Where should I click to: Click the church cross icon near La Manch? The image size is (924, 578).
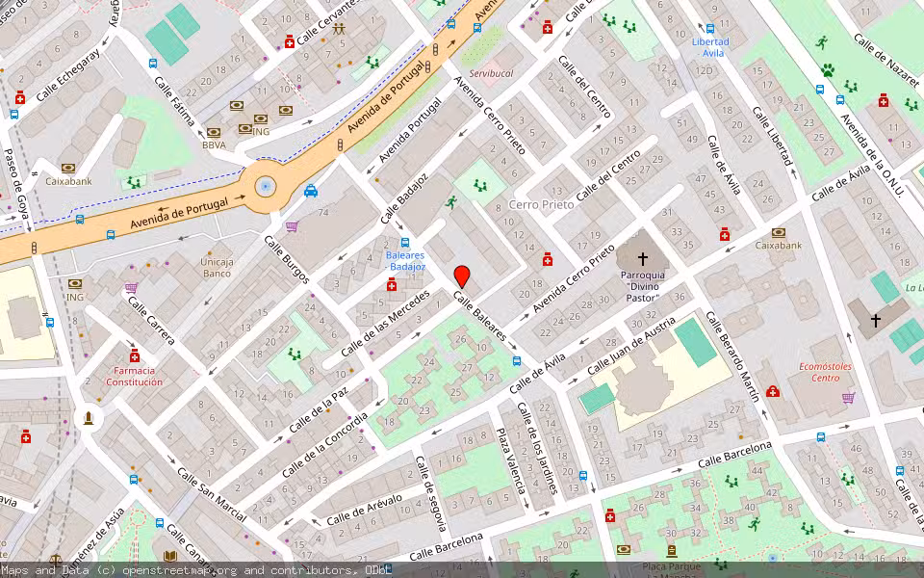tap(876, 320)
